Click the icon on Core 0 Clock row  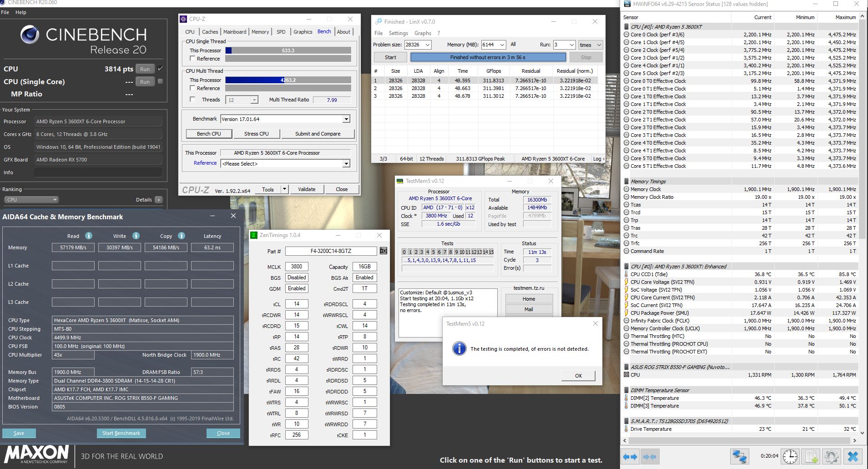point(626,35)
